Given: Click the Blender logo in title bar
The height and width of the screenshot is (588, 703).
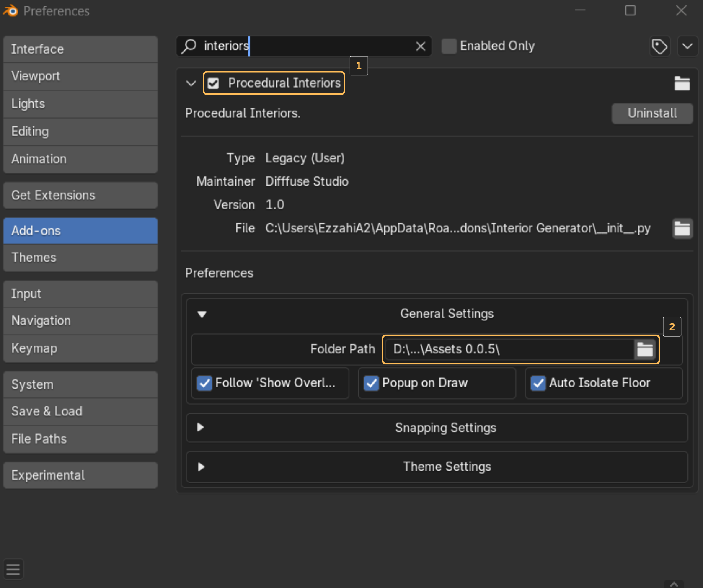Looking at the screenshot, I should [10, 10].
